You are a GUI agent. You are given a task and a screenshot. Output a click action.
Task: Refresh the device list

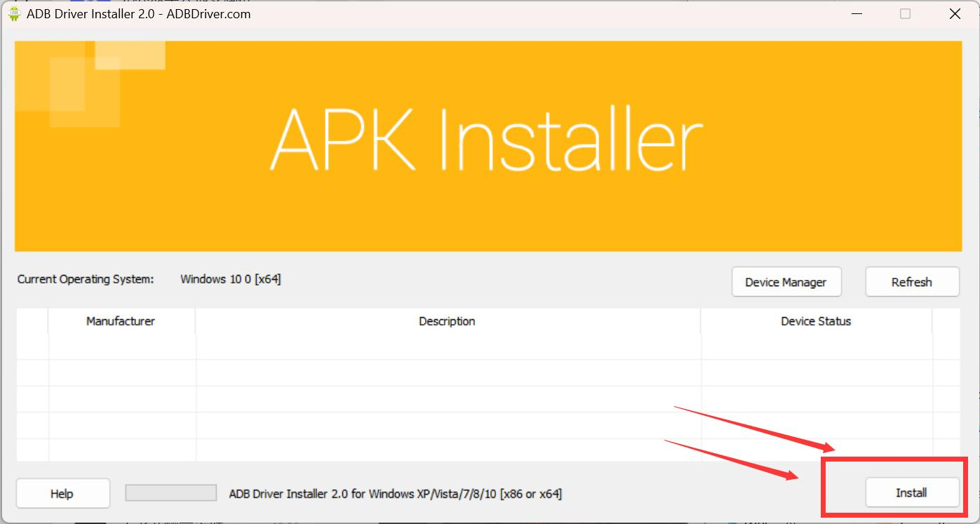[x=911, y=282]
